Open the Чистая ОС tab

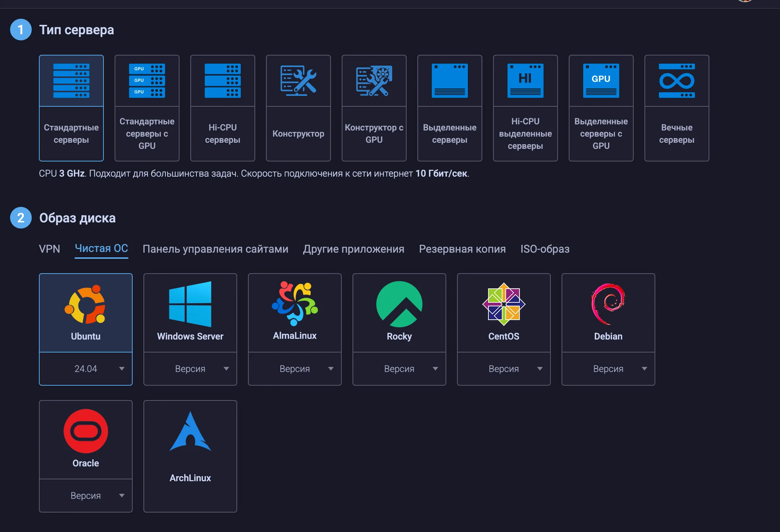tap(101, 248)
